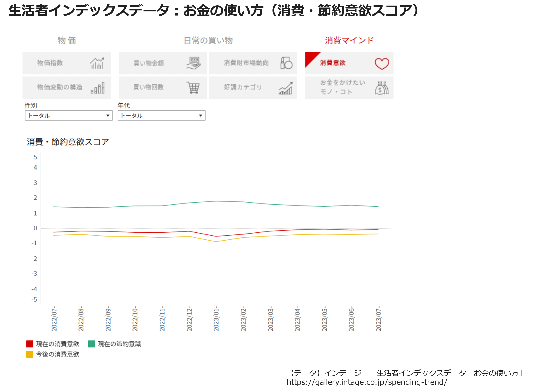The height and width of the screenshot is (392, 535).
Task: Select the 買い物回数 tile
Action: coord(163,88)
